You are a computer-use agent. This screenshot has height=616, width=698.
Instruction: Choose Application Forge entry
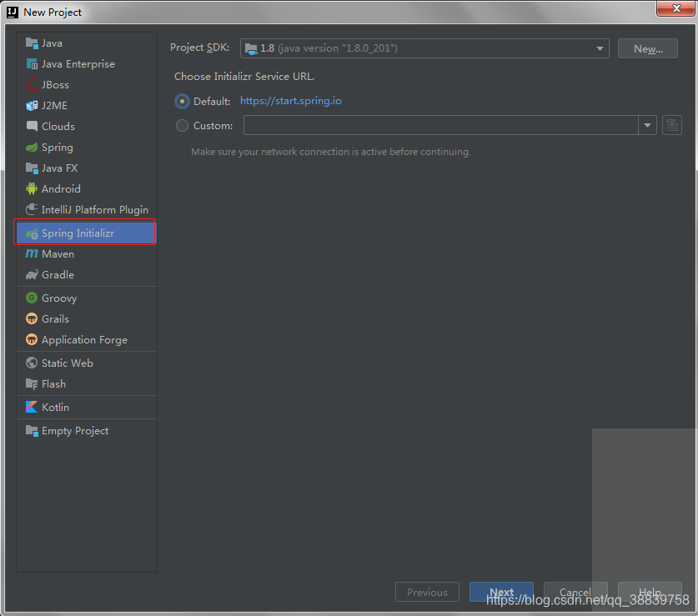(x=84, y=340)
